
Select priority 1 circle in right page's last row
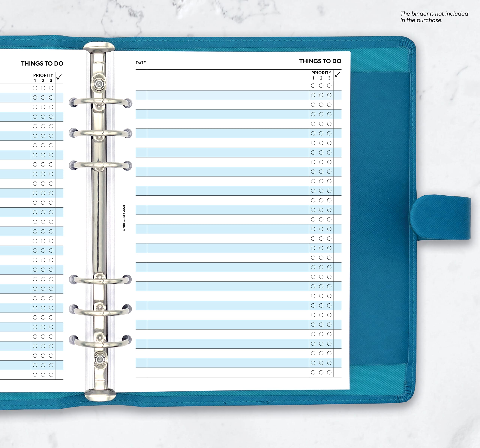pos(313,372)
